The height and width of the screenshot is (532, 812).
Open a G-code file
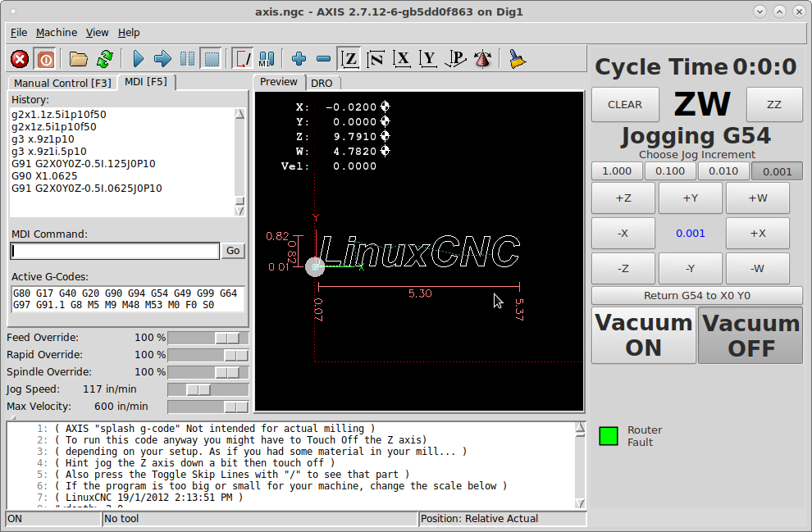(x=79, y=59)
